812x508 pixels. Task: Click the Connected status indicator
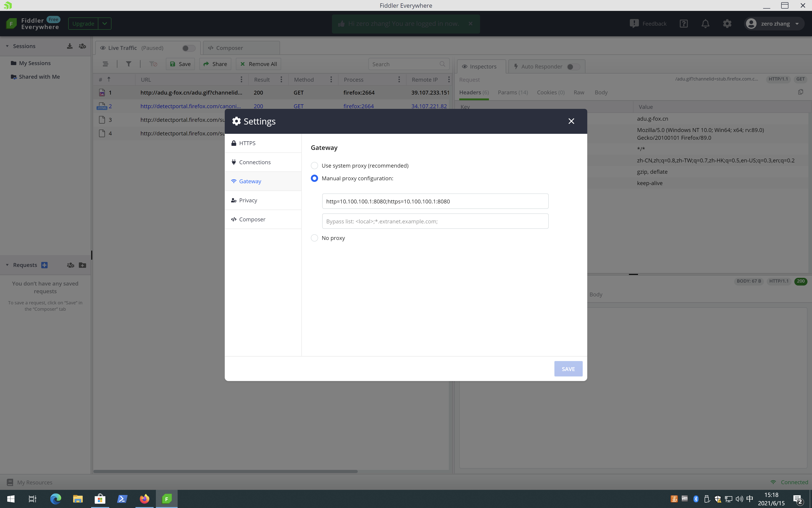pyautogui.click(x=789, y=482)
